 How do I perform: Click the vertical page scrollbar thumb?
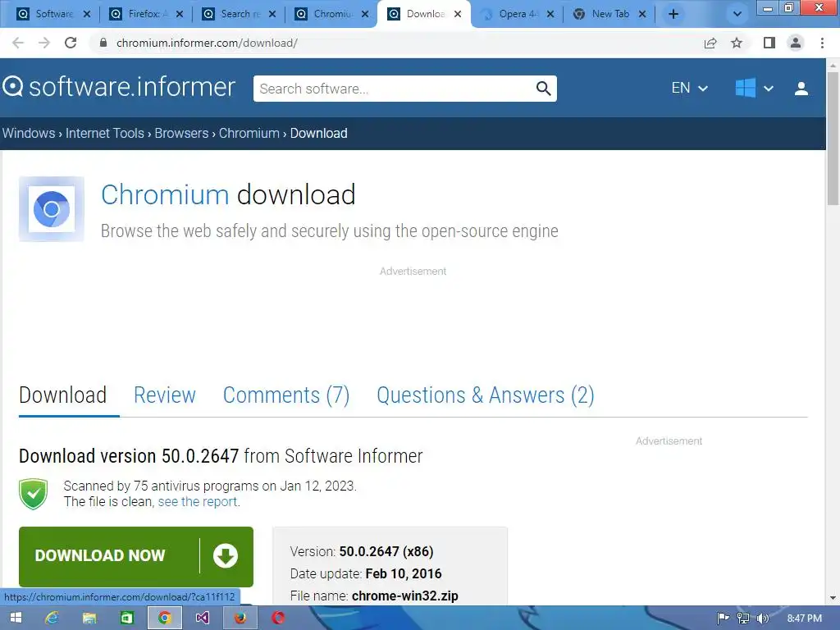833,138
